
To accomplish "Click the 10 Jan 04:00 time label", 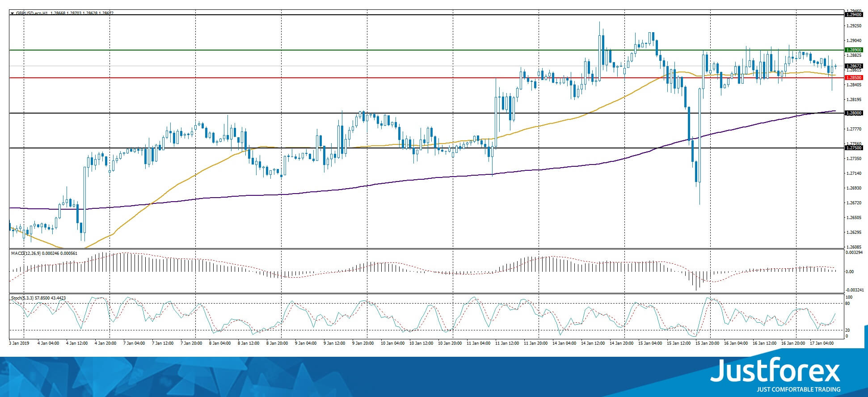I will [392, 343].
